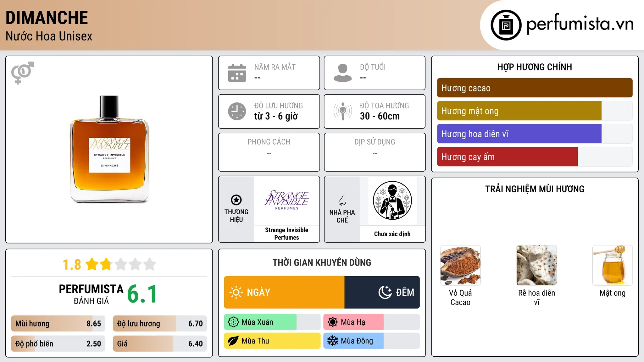Click the perfumer illustration icon

pyautogui.click(x=392, y=200)
